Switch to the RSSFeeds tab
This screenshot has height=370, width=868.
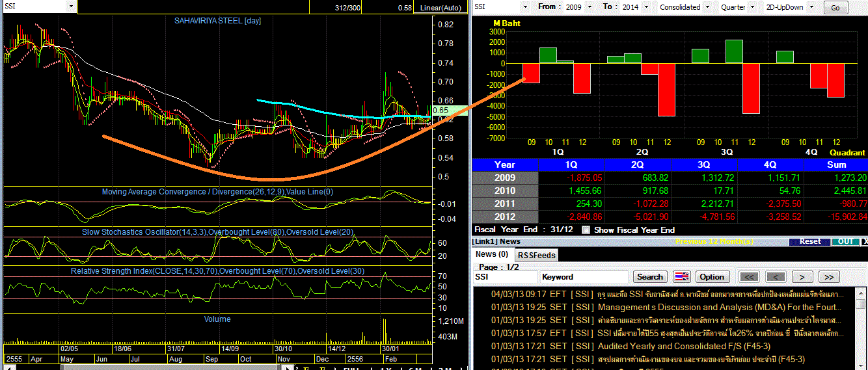pyautogui.click(x=537, y=255)
